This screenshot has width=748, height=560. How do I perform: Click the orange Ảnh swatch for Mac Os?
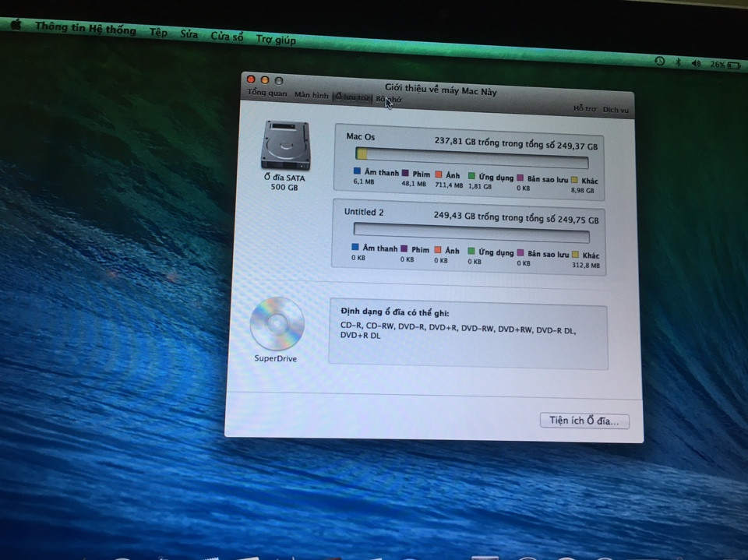click(x=439, y=174)
